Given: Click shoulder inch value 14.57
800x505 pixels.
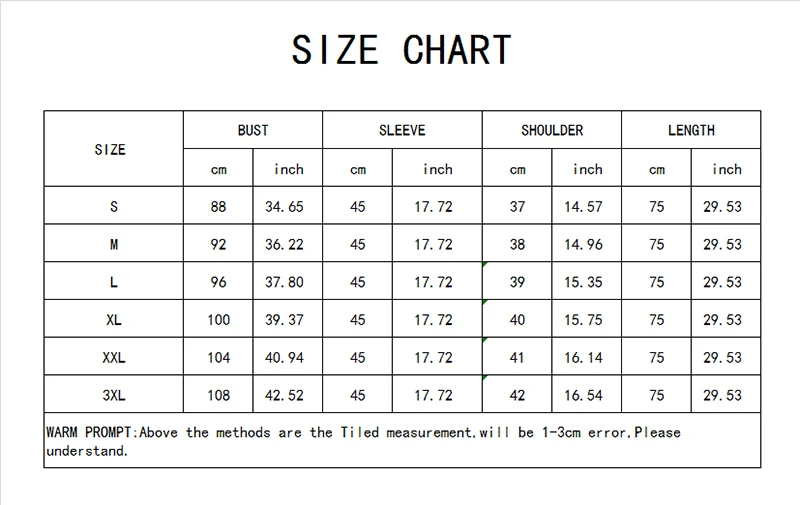Looking at the screenshot, I should (583, 207).
